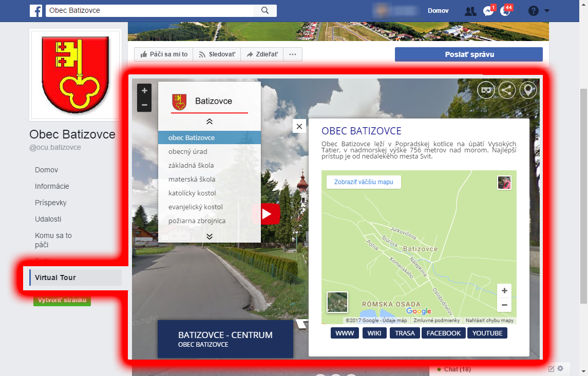Click the Facebook search input field

tap(149, 10)
